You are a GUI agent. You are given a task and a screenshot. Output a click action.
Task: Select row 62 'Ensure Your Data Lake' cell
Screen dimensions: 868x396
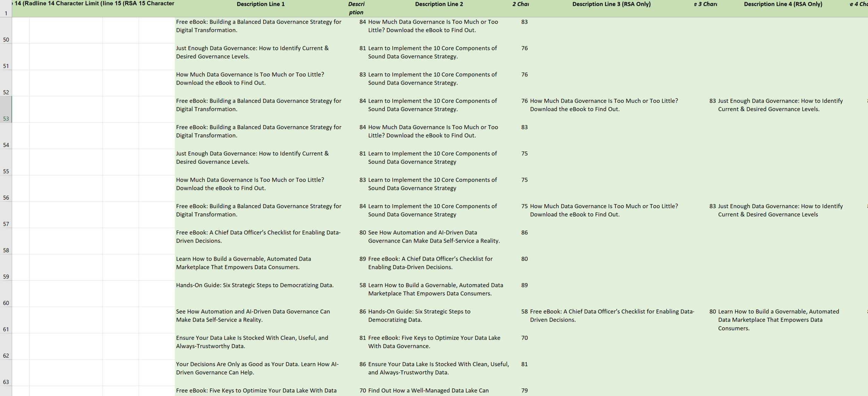click(252, 342)
